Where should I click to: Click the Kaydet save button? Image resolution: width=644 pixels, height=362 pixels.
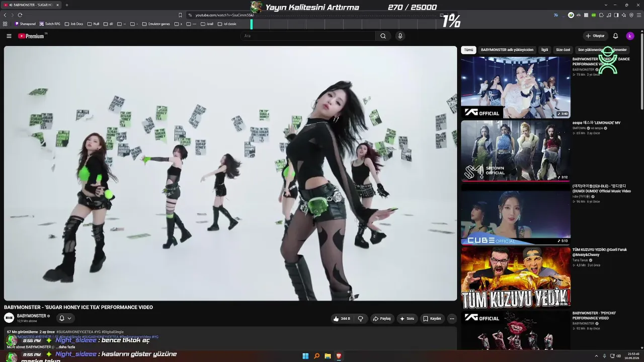click(x=432, y=318)
